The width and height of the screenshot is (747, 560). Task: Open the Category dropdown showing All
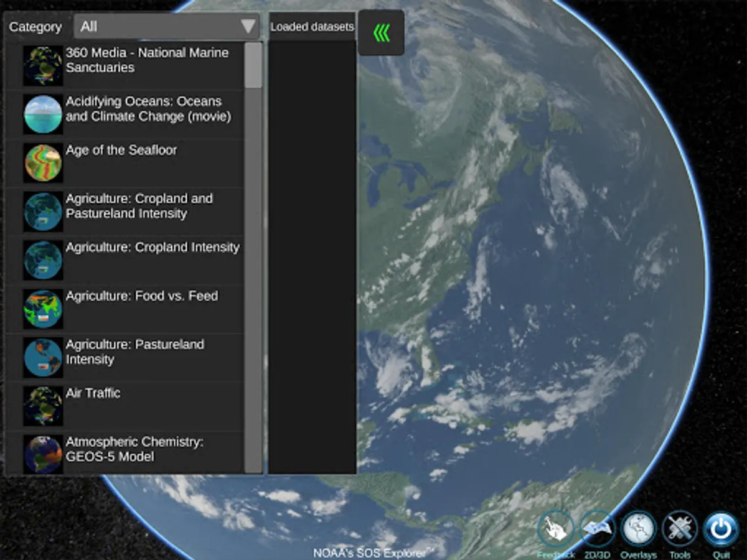coord(166,26)
